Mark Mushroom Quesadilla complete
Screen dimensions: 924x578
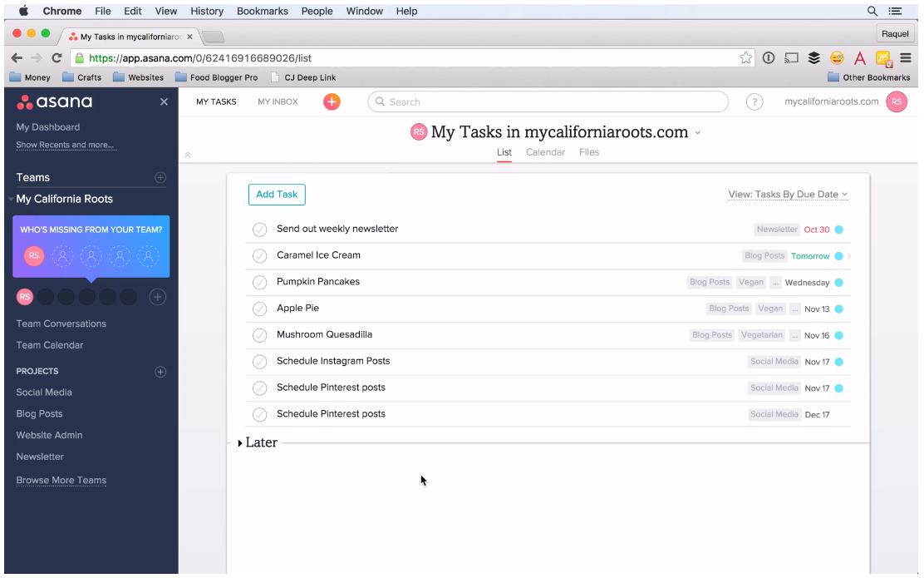pos(260,336)
